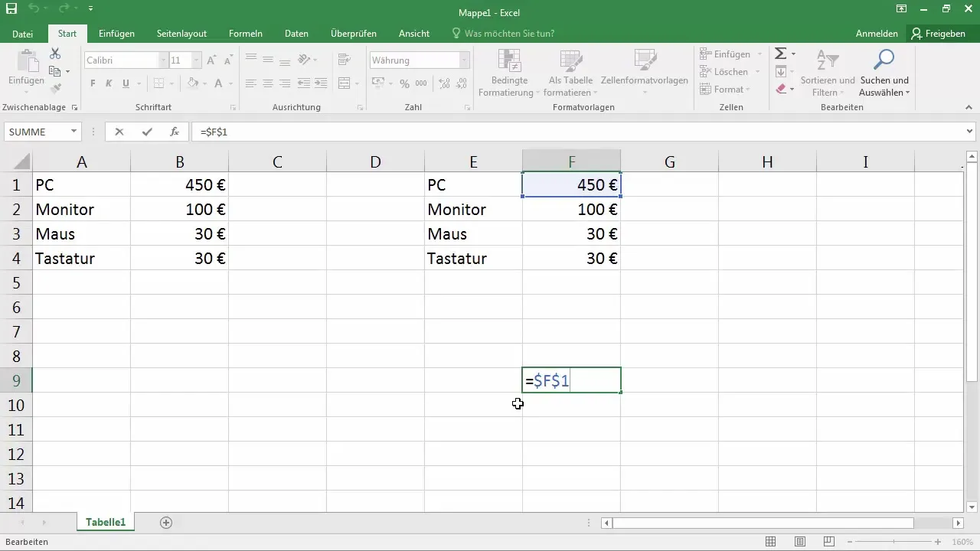
Task: Click increase indent icon
Action: click(320, 83)
